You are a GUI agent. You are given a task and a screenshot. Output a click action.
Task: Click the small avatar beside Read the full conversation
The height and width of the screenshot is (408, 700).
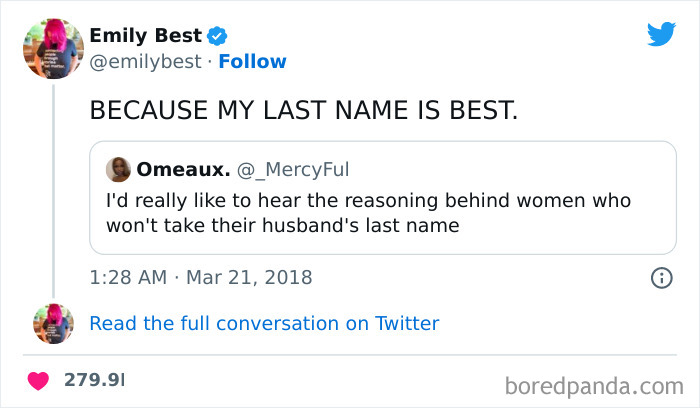coord(52,323)
